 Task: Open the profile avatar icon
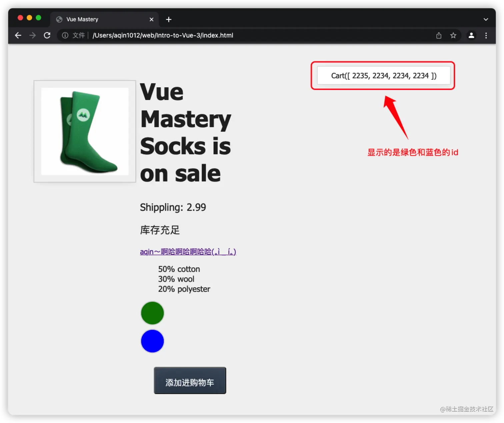click(x=471, y=35)
